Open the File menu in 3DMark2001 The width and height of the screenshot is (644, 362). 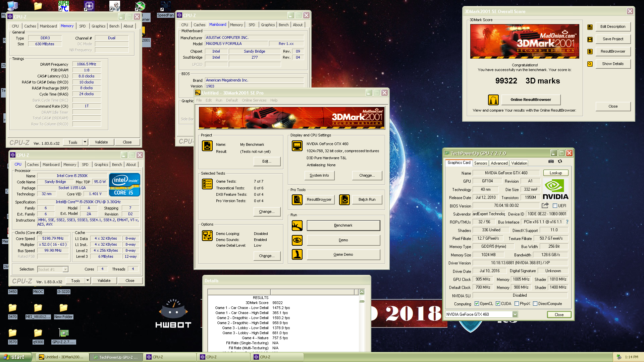pyautogui.click(x=199, y=100)
